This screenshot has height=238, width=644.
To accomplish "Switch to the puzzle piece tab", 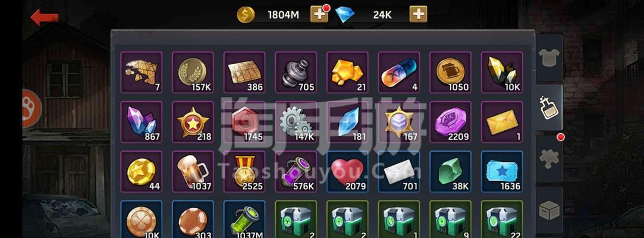I will [x=549, y=158].
